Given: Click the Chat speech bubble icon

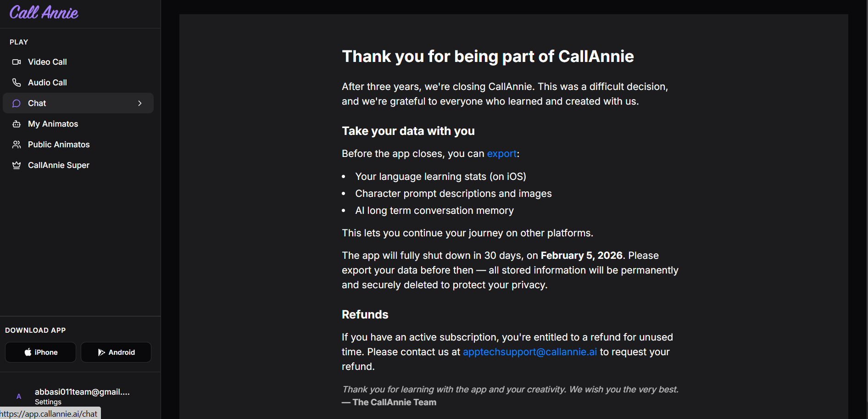Looking at the screenshot, I should click(17, 103).
